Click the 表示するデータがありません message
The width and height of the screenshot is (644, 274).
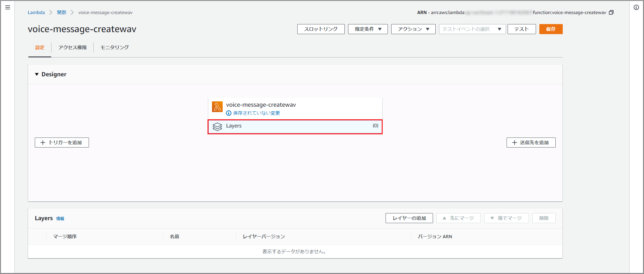click(x=294, y=252)
